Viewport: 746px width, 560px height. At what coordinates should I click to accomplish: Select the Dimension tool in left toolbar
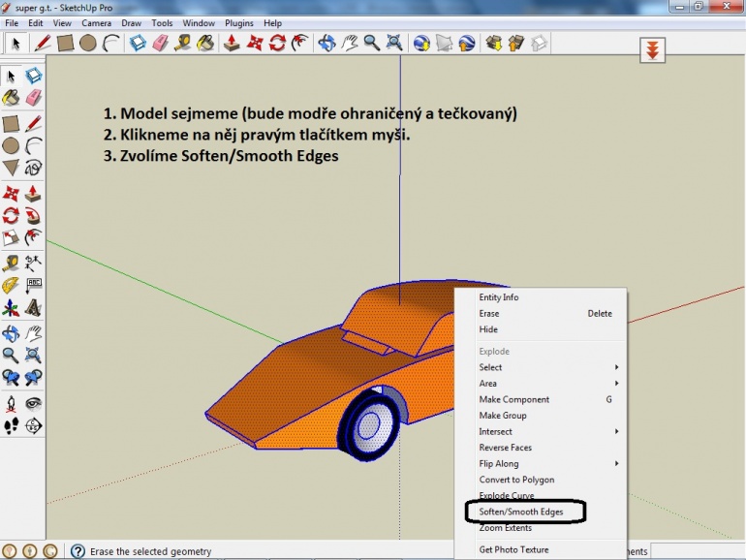(x=33, y=263)
